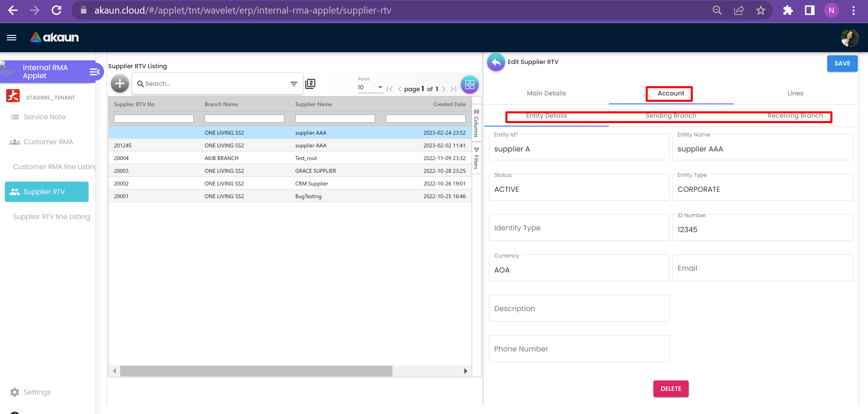Click the Phone Number input field
Screen dimensions: 868x414
click(x=579, y=349)
